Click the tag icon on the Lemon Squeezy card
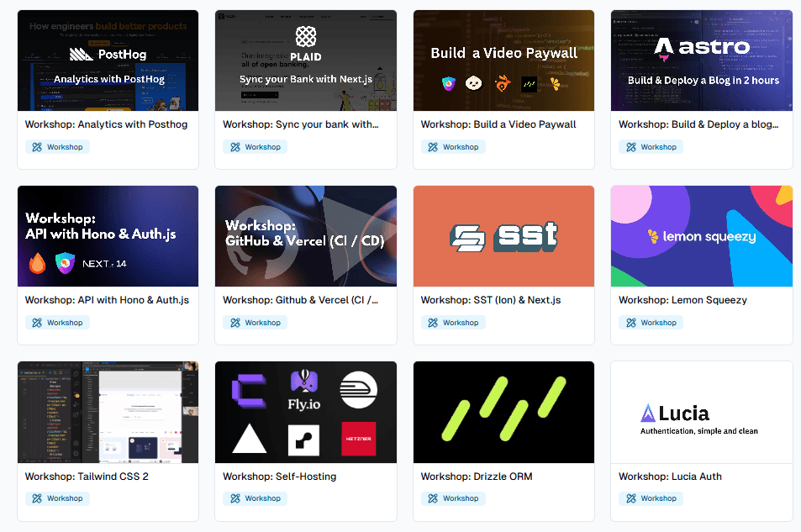 click(630, 323)
